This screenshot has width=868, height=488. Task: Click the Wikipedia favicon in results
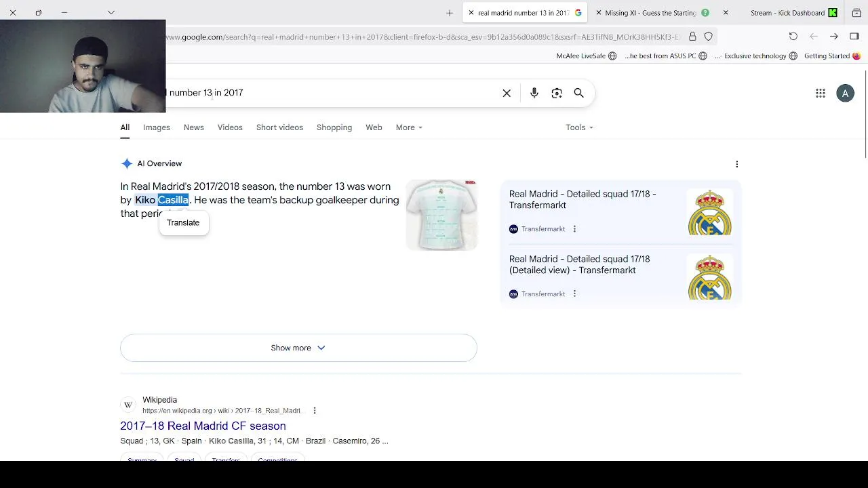click(x=128, y=405)
